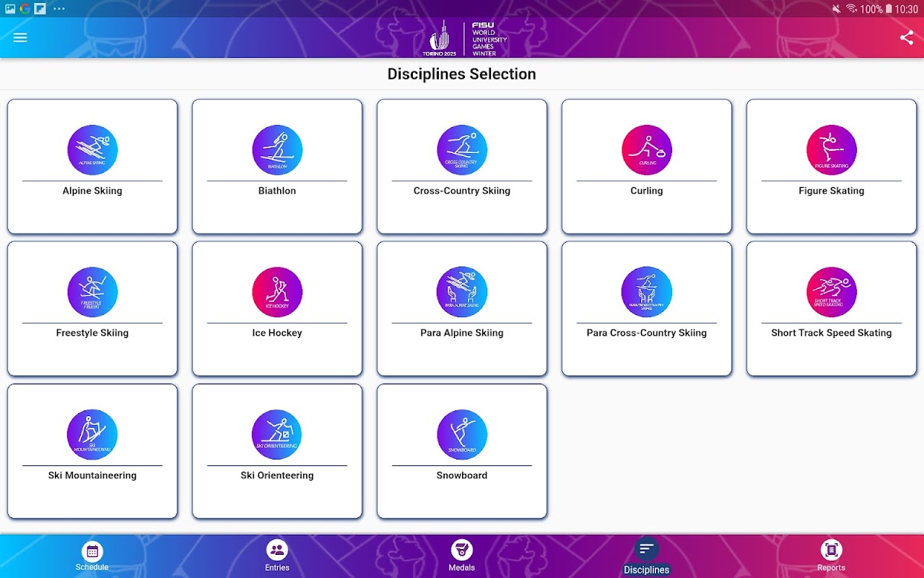Screen dimensions: 924x578
Task: Select the Short Track Speed Skating pictogram
Action: pyautogui.click(x=832, y=293)
